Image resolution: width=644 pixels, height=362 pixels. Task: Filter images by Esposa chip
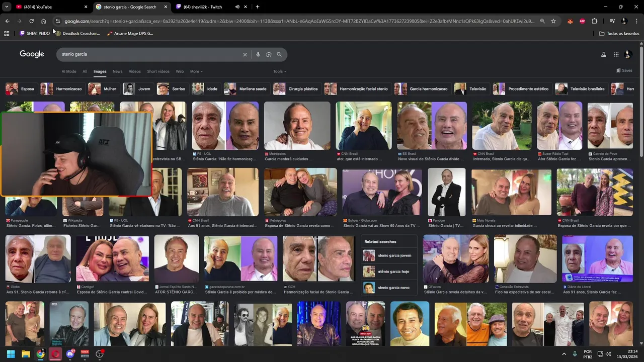click(x=20, y=89)
